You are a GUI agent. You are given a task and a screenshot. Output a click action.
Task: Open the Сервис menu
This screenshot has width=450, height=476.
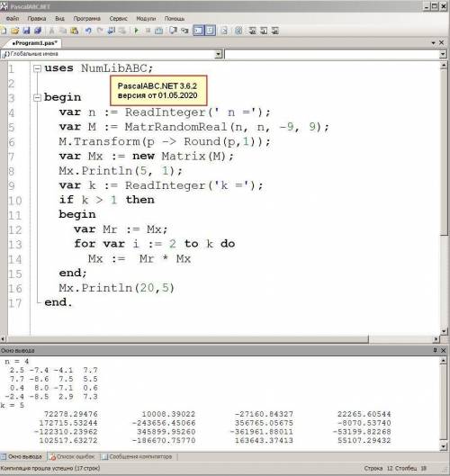118,19
